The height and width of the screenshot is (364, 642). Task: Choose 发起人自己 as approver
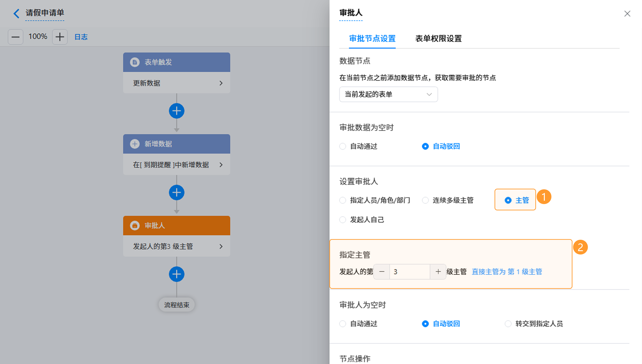(x=361, y=220)
